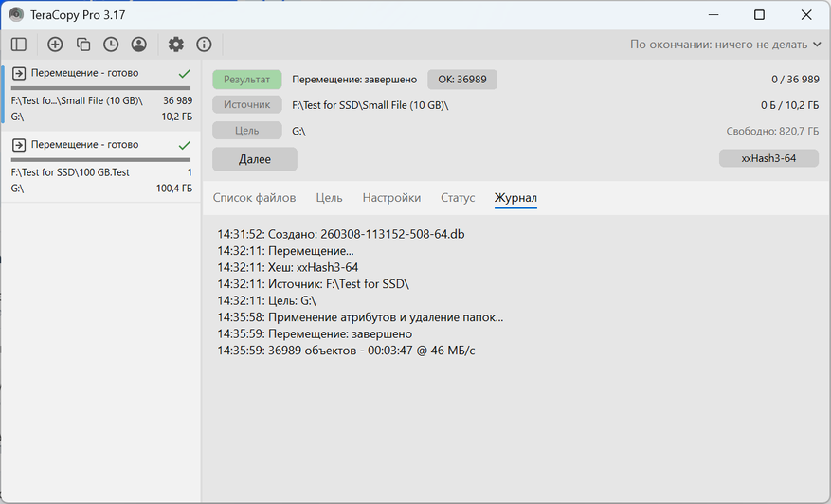The height and width of the screenshot is (504, 831).
Task: Click 'Свободно: 820,7 ГБ' free space text
Action: pyautogui.click(x=772, y=131)
